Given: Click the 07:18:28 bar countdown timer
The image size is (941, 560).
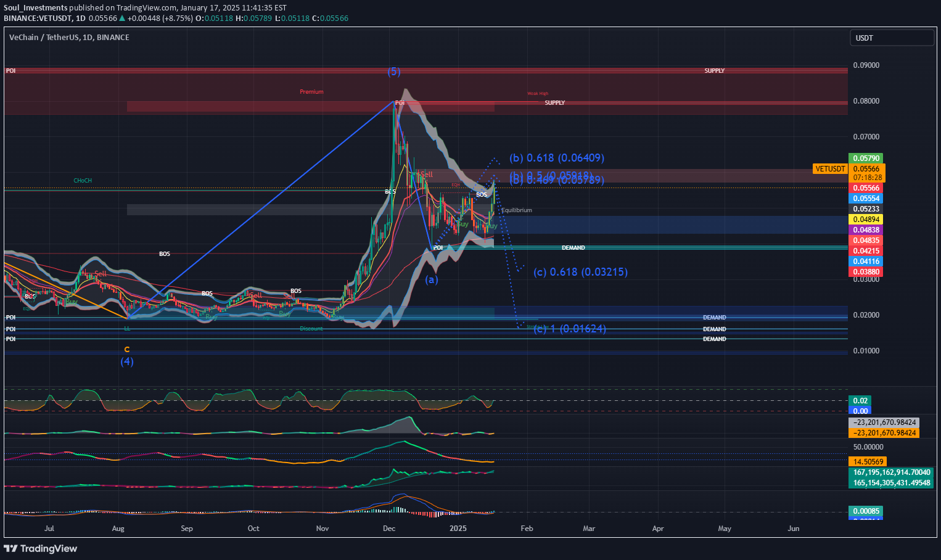Looking at the screenshot, I should click(867, 178).
